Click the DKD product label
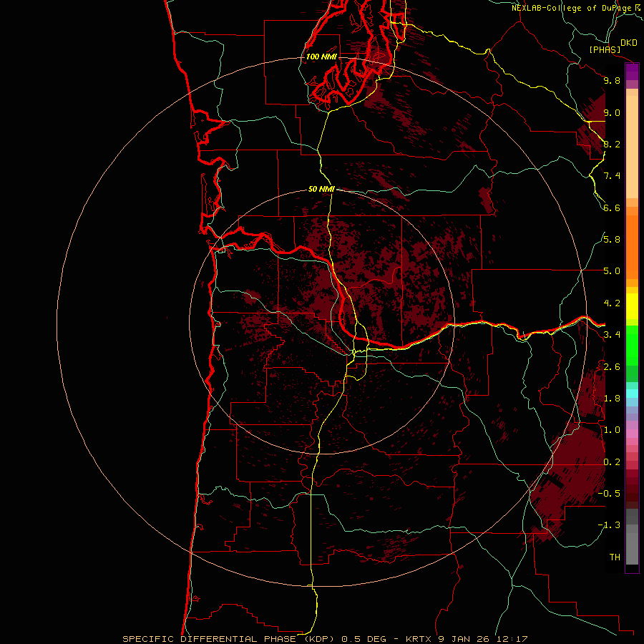Screen dimensions: 644x644 point(628,43)
